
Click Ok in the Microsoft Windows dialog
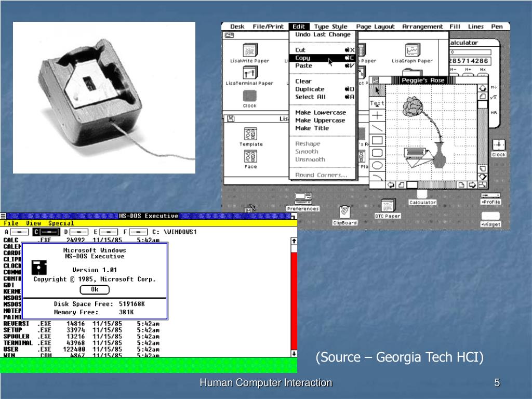pyautogui.click(x=95, y=289)
